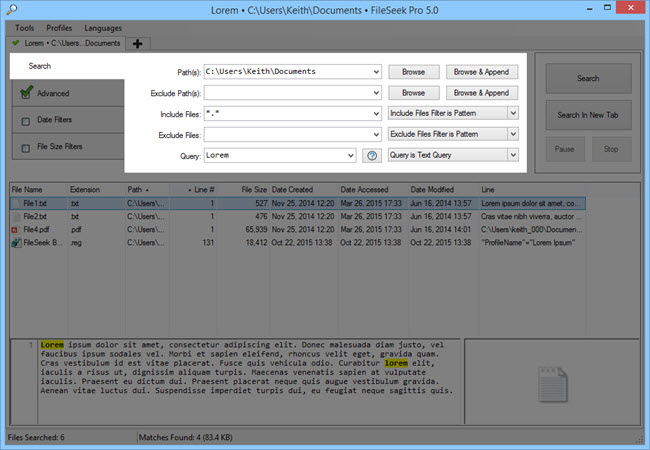Expand the Exclude Files dropdown arrow
Screen dimensions: 650x450
pos(376,135)
